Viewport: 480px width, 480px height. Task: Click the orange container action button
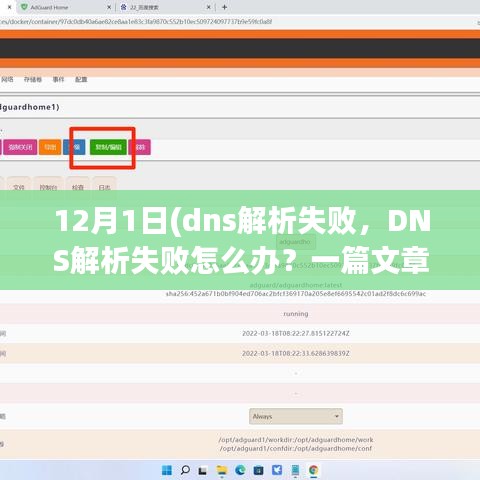point(50,147)
